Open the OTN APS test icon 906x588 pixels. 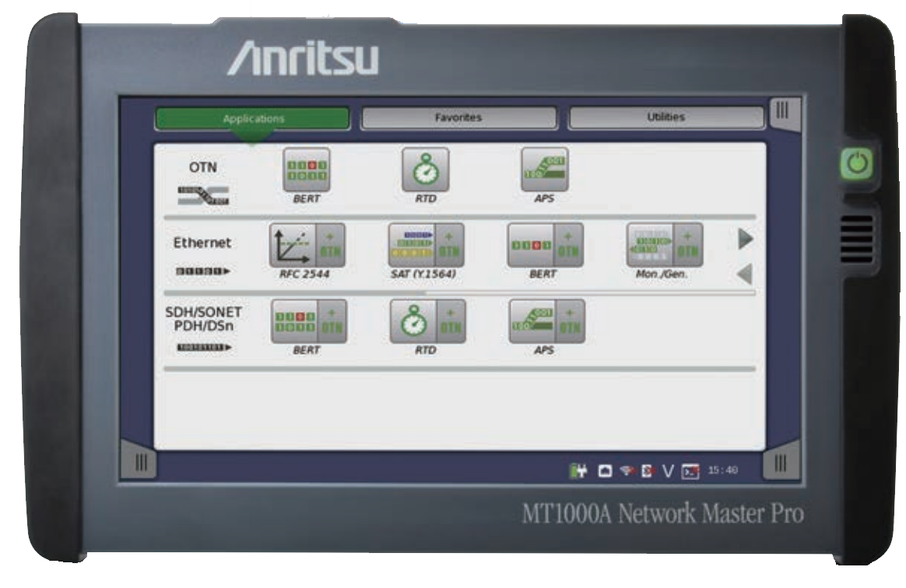point(544,170)
